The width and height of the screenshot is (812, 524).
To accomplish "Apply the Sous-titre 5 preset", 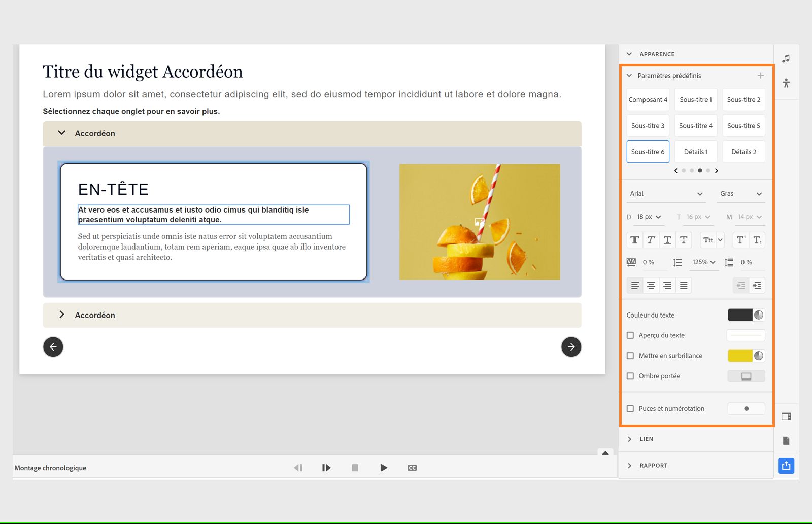I will point(743,126).
